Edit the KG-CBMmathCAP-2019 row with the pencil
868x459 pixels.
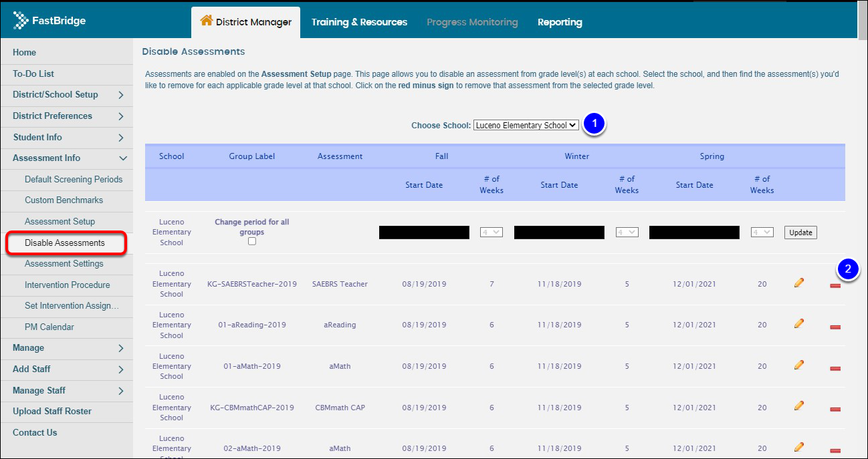coord(798,406)
